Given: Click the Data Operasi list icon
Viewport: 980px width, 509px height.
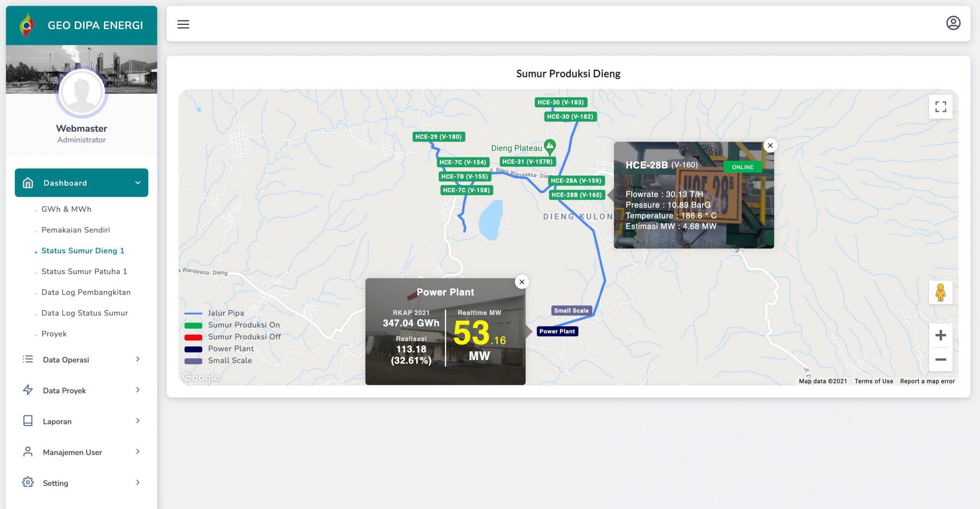Looking at the screenshot, I should point(28,359).
